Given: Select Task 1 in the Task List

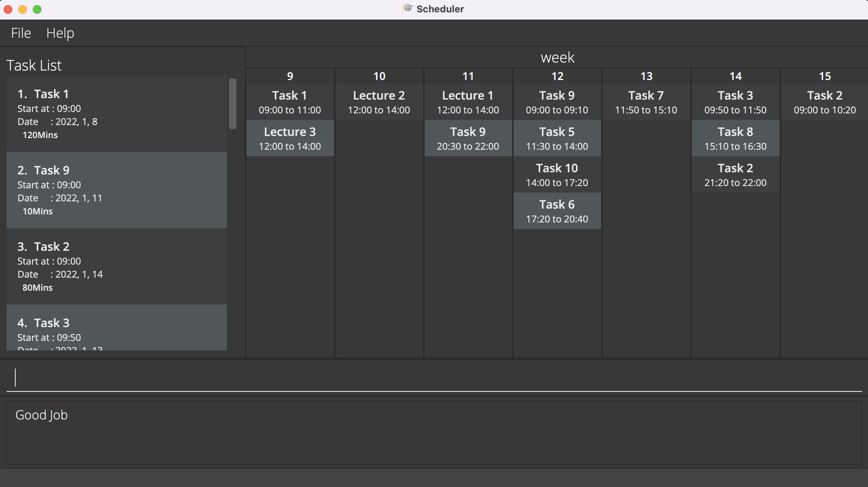Looking at the screenshot, I should [116, 114].
